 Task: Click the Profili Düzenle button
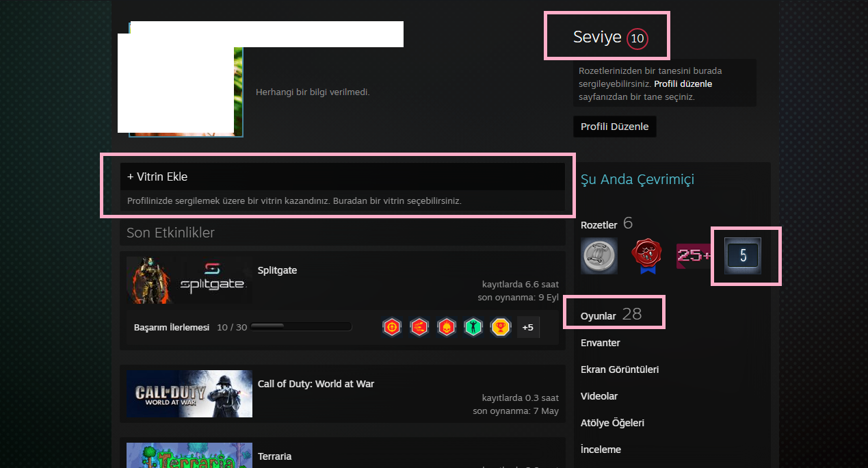point(615,127)
